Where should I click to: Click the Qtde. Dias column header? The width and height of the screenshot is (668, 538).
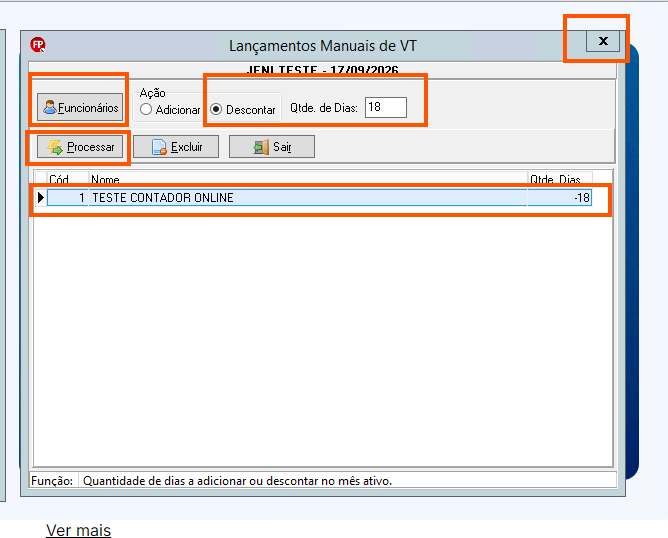(560, 179)
